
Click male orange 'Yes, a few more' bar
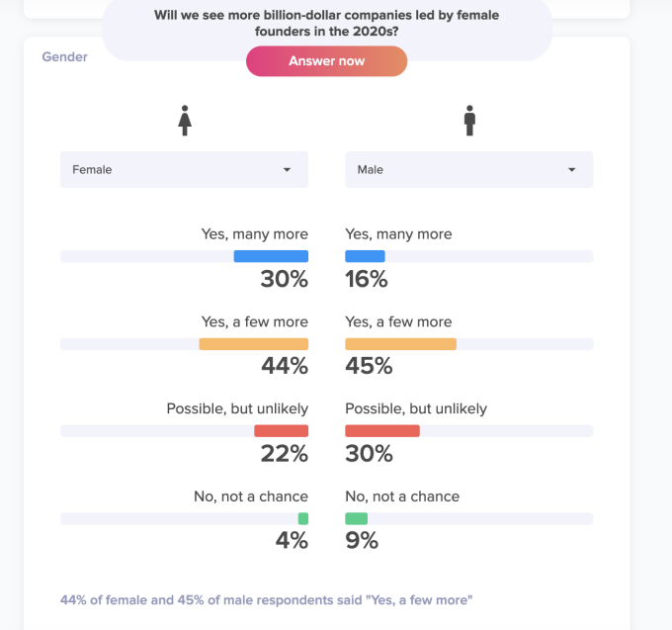click(x=400, y=344)
